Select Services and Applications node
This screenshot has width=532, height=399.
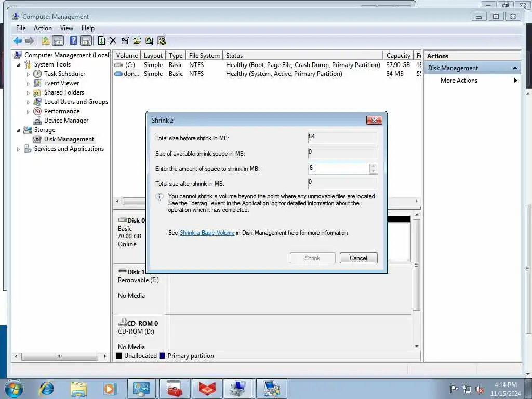69,149
